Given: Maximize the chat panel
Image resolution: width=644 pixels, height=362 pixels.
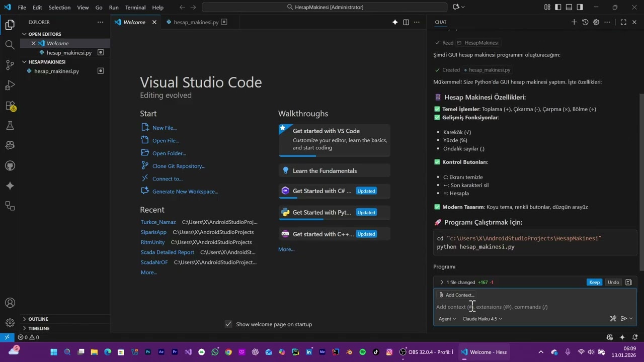Looking at the screenshot, I should [x=623, y=22].
